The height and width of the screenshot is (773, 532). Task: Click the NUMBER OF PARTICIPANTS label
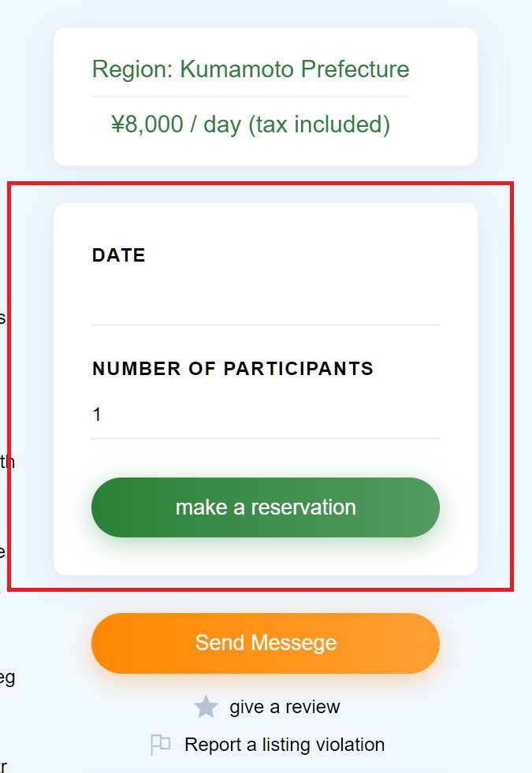[x=233, y=369]
